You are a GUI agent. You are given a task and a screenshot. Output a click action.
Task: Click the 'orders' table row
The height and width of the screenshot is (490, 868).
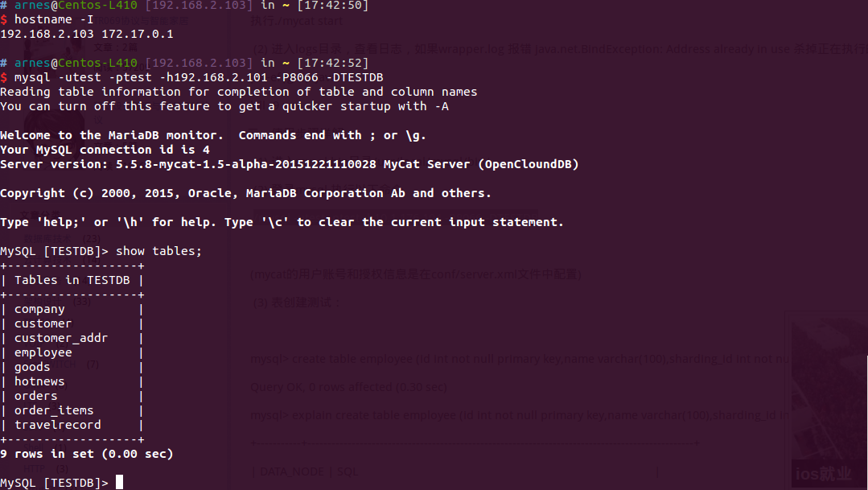[x=72, y=396]
